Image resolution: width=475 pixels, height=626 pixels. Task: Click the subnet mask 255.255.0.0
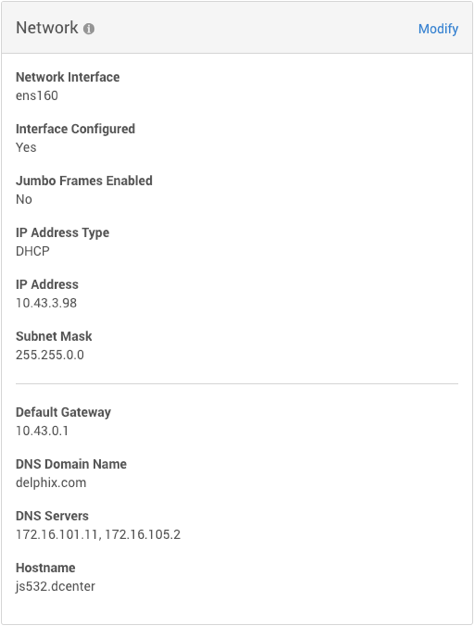click(x=50, y=355)
